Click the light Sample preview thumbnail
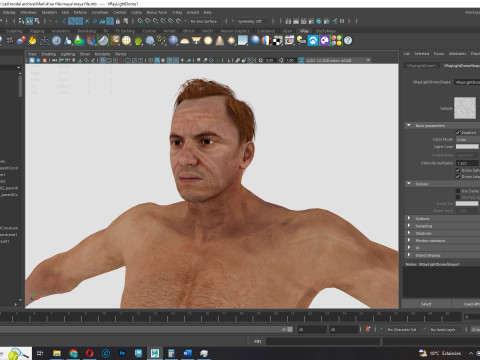480x360 pixels. (x=465, y=108)
